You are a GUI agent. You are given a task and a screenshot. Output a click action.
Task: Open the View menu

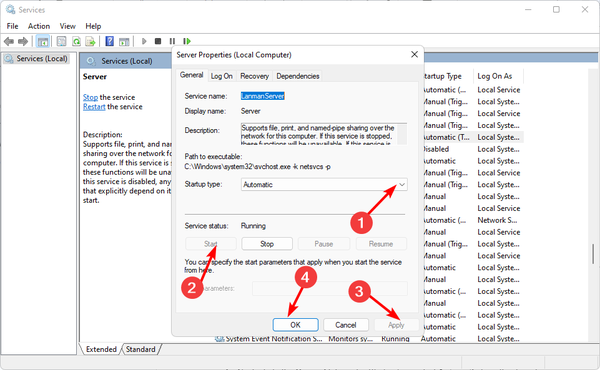coord(67,26)
